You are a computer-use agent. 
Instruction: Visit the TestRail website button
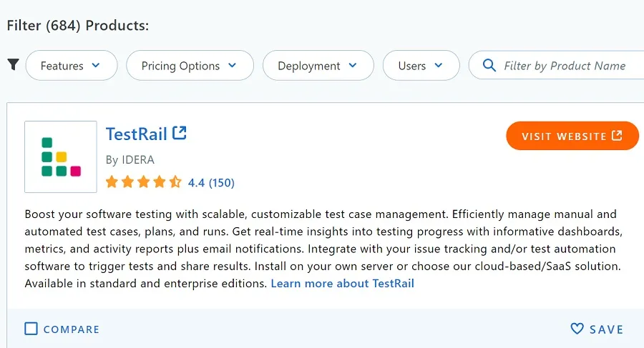pyautogui.click(x=572, y=136)
